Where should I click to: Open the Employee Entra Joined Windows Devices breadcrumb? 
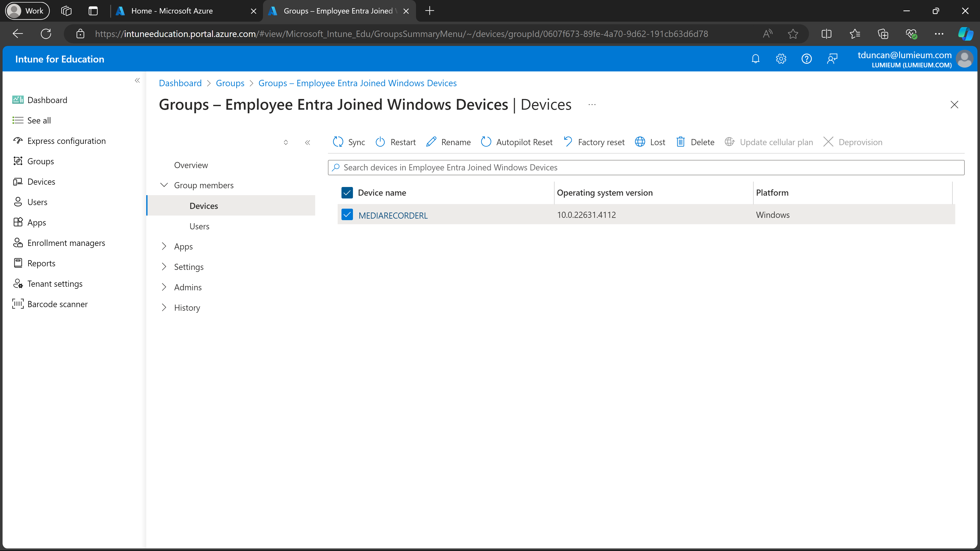pyautogui.click(x=357, y=83)
